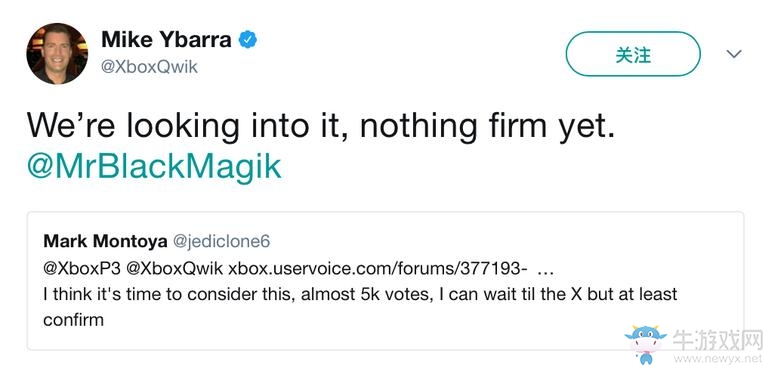Click the blue verified badge icon
The width and height of the screenshot is (768, 370).
248,39
